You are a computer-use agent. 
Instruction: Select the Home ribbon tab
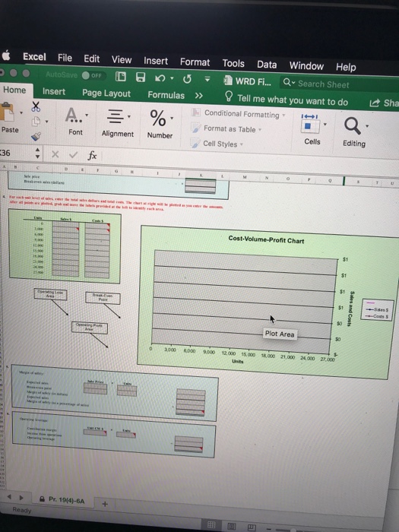14,90
